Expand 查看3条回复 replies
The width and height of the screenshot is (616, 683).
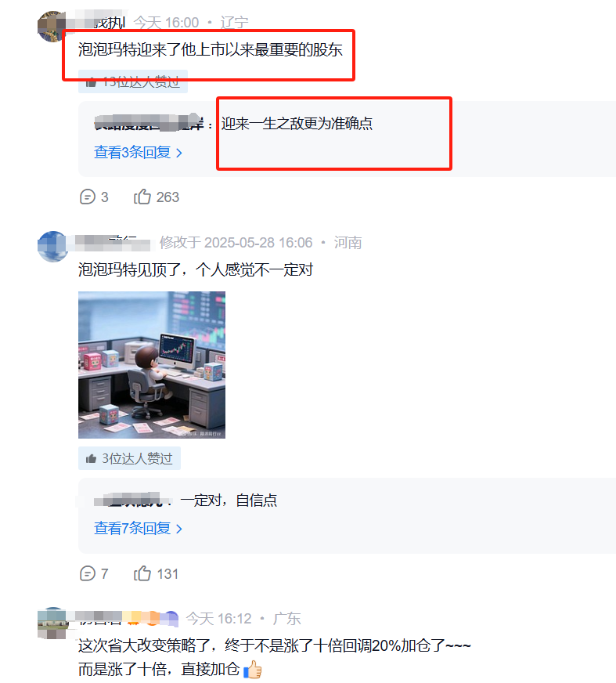point(138,153)
